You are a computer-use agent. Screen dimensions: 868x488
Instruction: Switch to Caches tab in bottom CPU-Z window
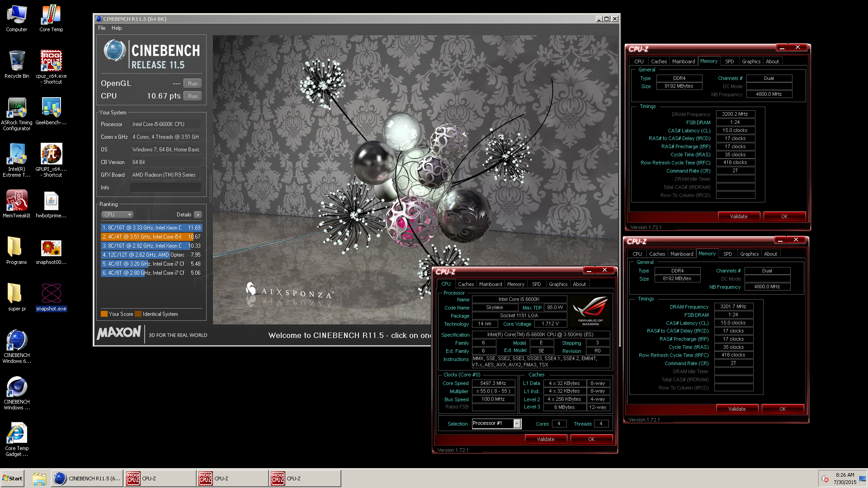click(466, 284)
